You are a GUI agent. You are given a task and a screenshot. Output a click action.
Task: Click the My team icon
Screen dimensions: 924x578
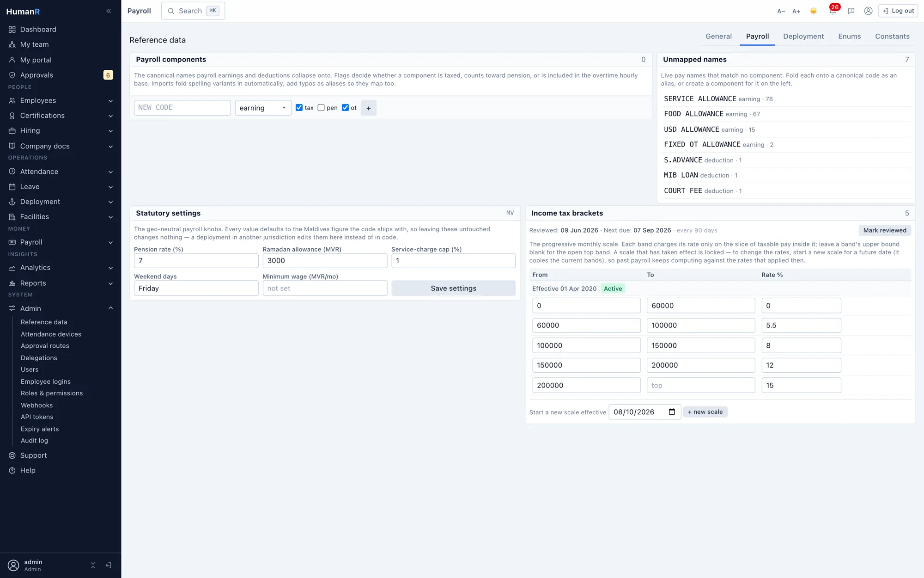pos(12,45)
